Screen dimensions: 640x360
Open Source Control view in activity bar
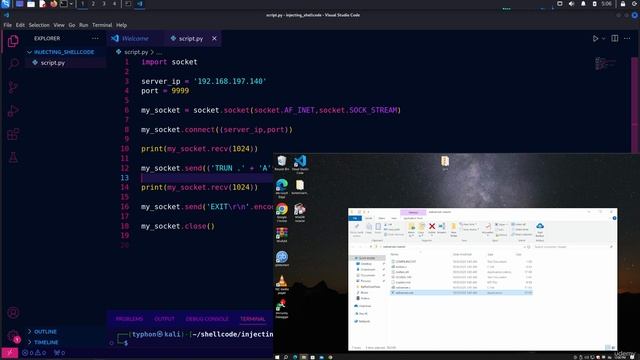point(13,87)
